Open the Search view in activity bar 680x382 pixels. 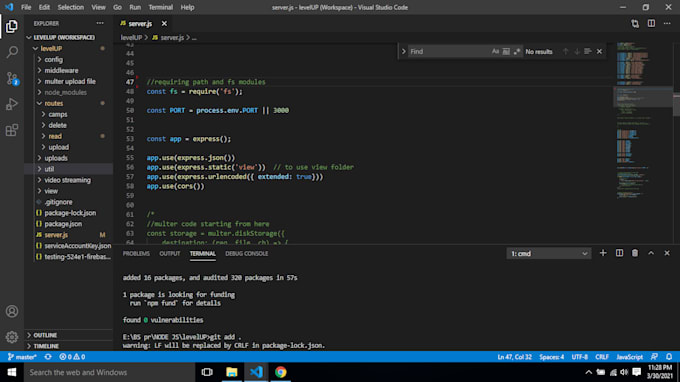pyautogui.click(x=12, y=52)
